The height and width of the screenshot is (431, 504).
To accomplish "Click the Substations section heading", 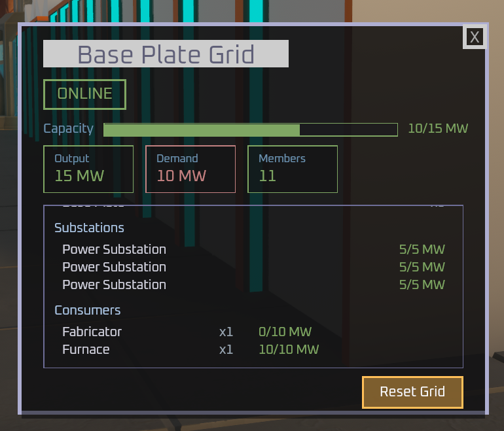I will coord(89,228).
